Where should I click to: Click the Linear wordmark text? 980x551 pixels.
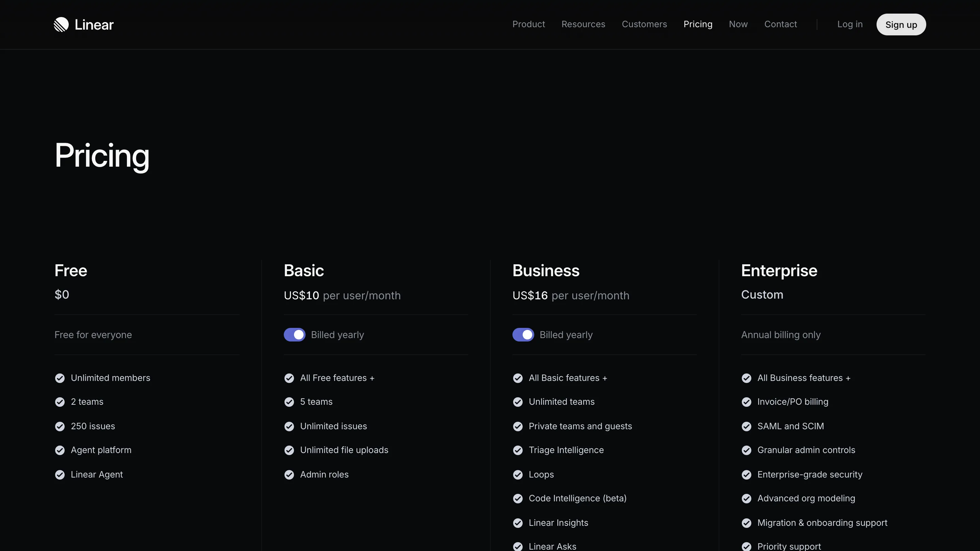(94, 25)
